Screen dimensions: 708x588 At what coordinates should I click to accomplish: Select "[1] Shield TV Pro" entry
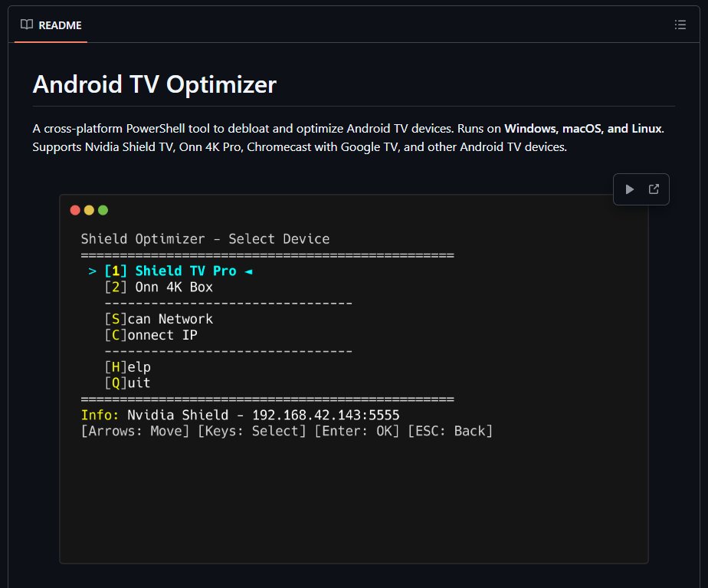170,271
